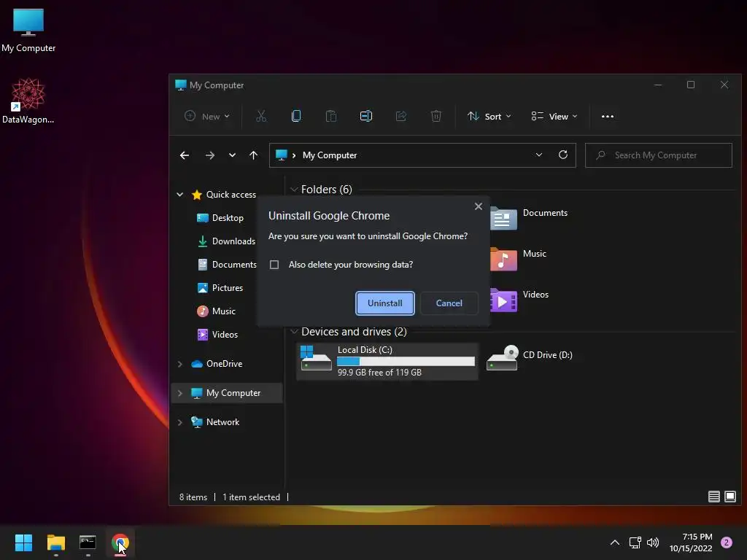Refresh the My Computer view
This screenshot has width=747, height=560.
tap(563, 155)
